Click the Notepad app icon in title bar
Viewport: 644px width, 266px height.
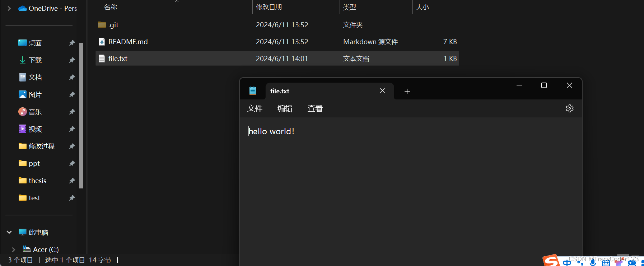tap(253, 91)
